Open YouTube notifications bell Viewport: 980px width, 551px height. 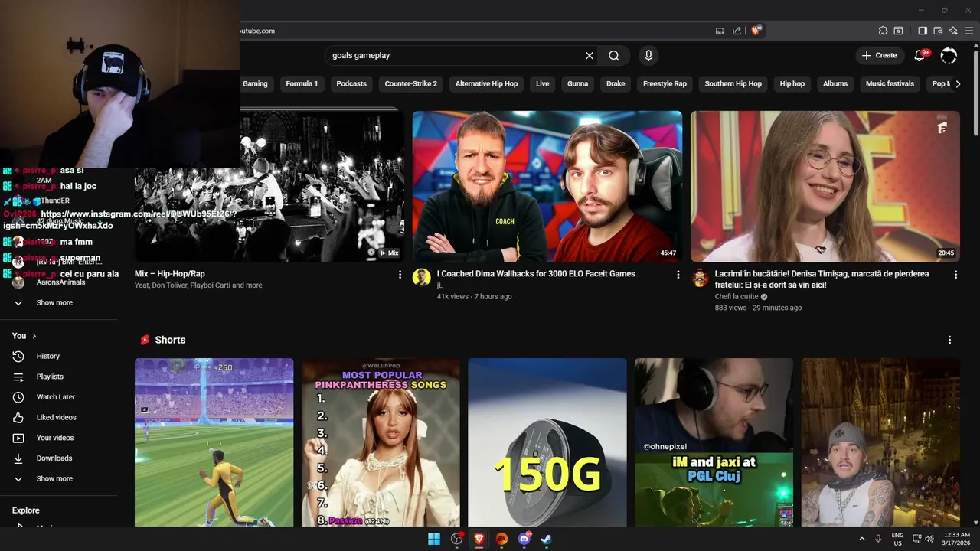point(921,55)
